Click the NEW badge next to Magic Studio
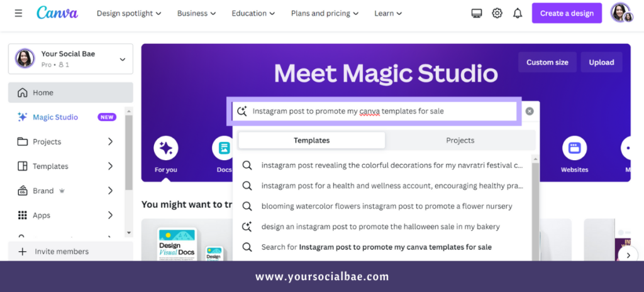 pos(107,117)
